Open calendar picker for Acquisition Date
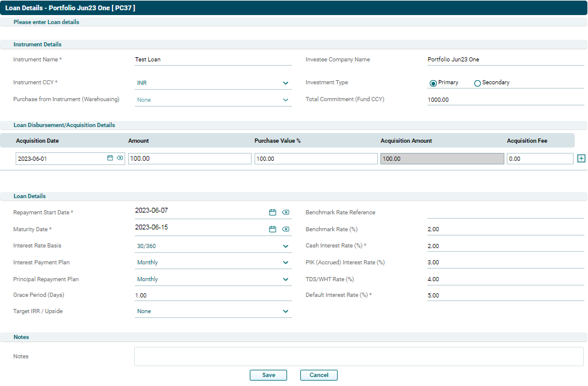Image resolution: width=588 pixels, height=386 pixels. 110,158
